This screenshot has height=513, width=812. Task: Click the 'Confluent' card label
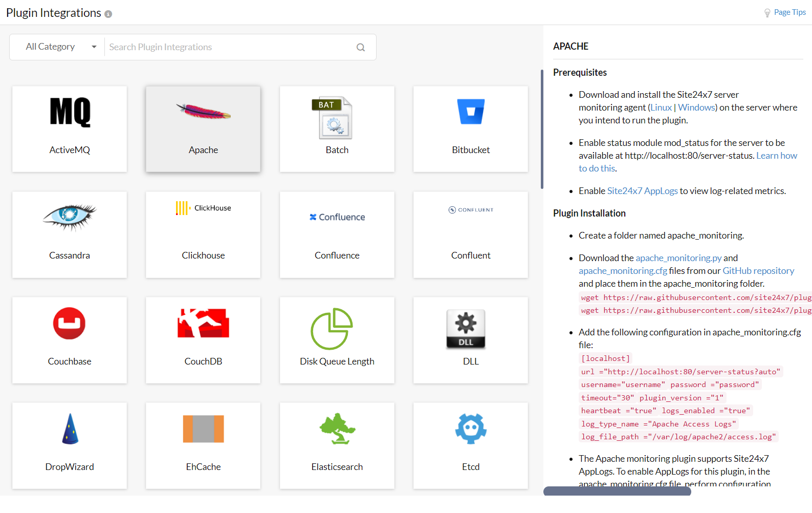click(x=471, y=255)
